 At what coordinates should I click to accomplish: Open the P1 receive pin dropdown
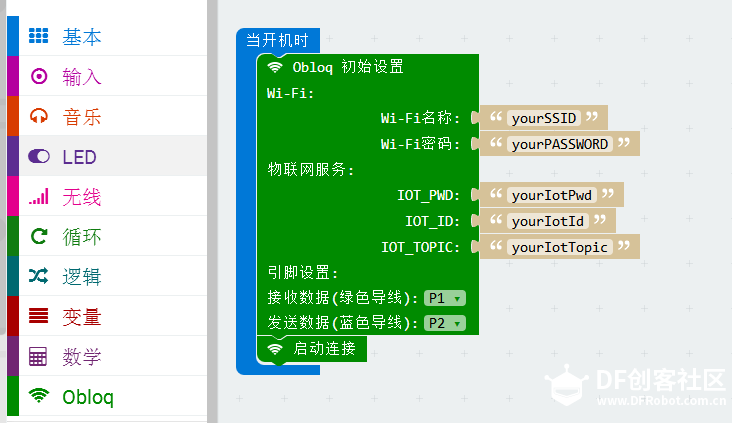click(x=444, y=298)
